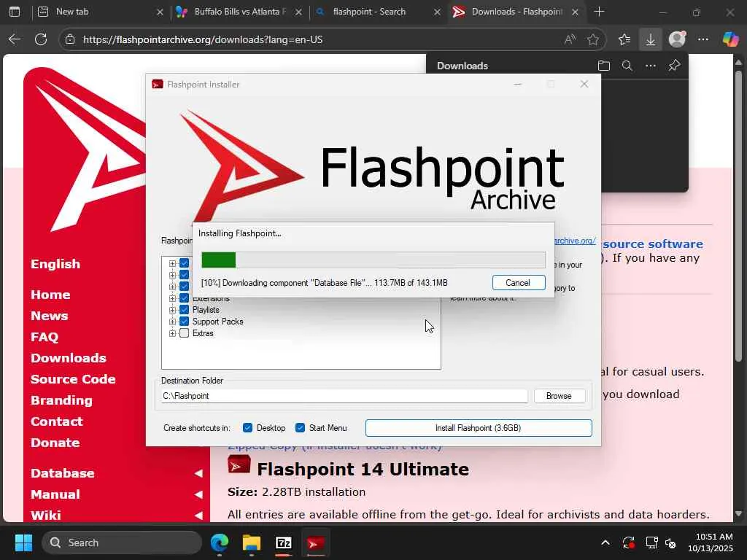The width and height of the screenshot is (747, 560).
Task: Uncheck the Desktop shortcut checkbox
Action: pyautogui.click(x=247, y=427)
